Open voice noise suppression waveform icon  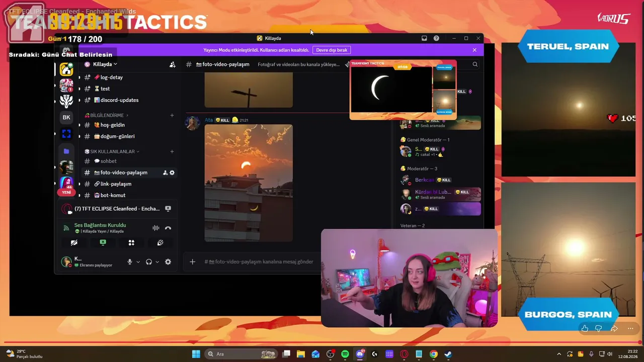pos(156,228)
